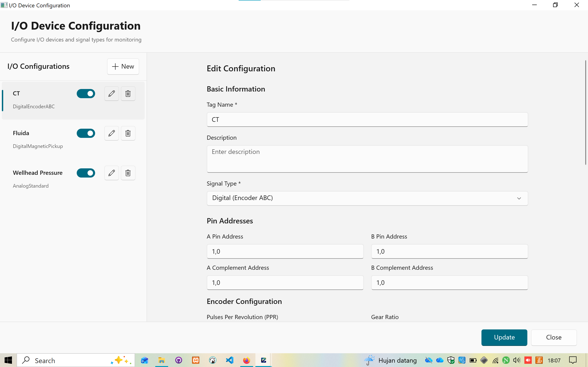Disable the CT configuration toggle
Image resolution: width=588 pixels, height=367 pixels.
[x=86, y=93]
